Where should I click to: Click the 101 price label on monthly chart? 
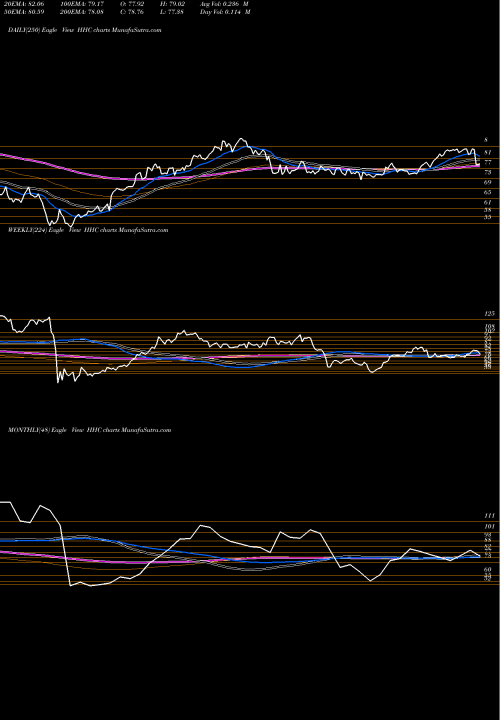click(489, 527)
